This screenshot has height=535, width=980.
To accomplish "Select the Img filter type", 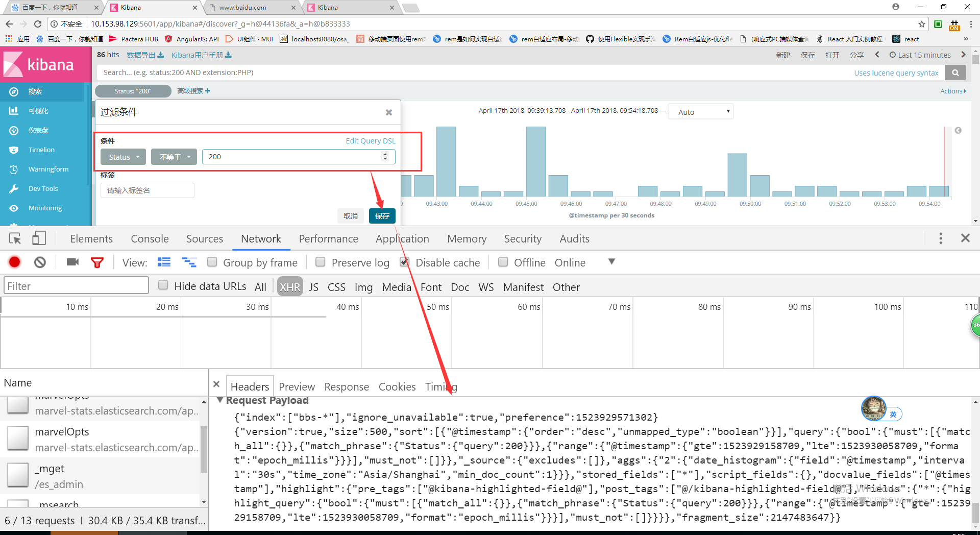I will [x=363, y=287].
